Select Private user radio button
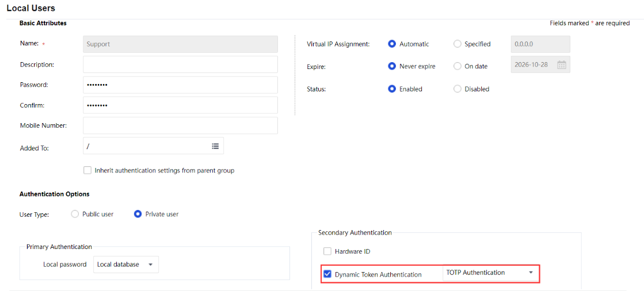Screen dimensions: 644x291 pyautogui.click(x=138, y=214)
